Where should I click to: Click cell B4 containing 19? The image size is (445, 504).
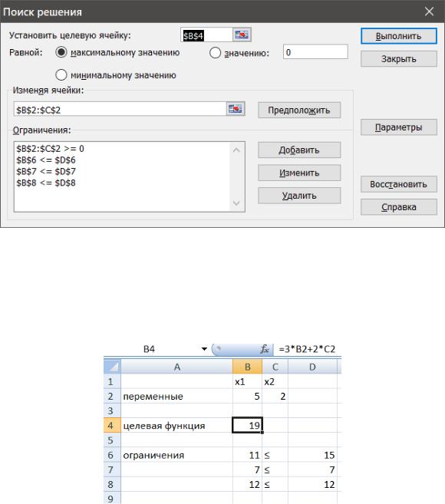pos(247,425)
